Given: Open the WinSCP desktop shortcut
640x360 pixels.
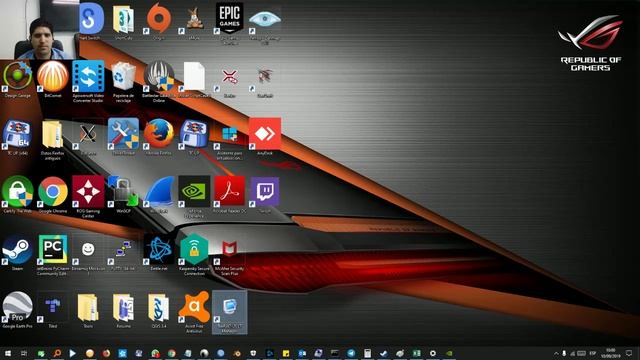Looking at the screenshot, I should tap(123, 192).
